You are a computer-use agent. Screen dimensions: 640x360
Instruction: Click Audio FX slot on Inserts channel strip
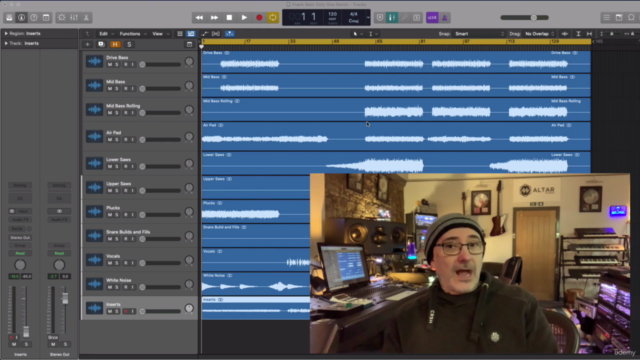(20, 220)
